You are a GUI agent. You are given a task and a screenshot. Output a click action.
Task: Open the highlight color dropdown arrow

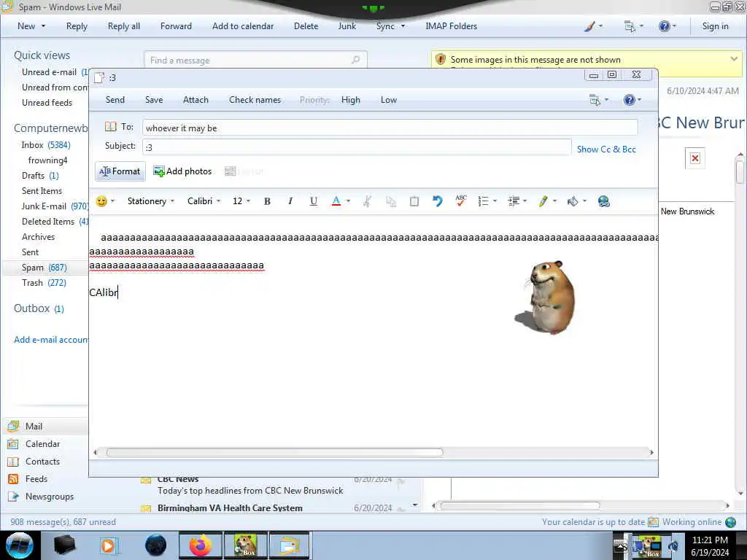coord(554,201)
